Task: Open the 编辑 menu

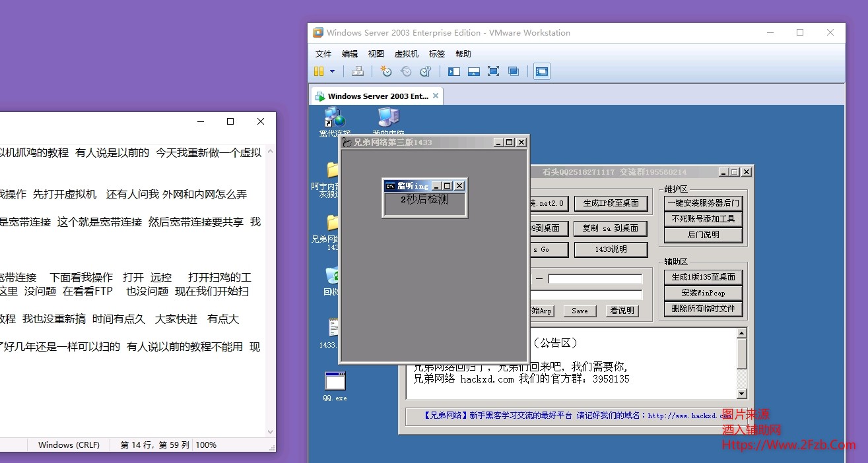Action: (350, 54)
